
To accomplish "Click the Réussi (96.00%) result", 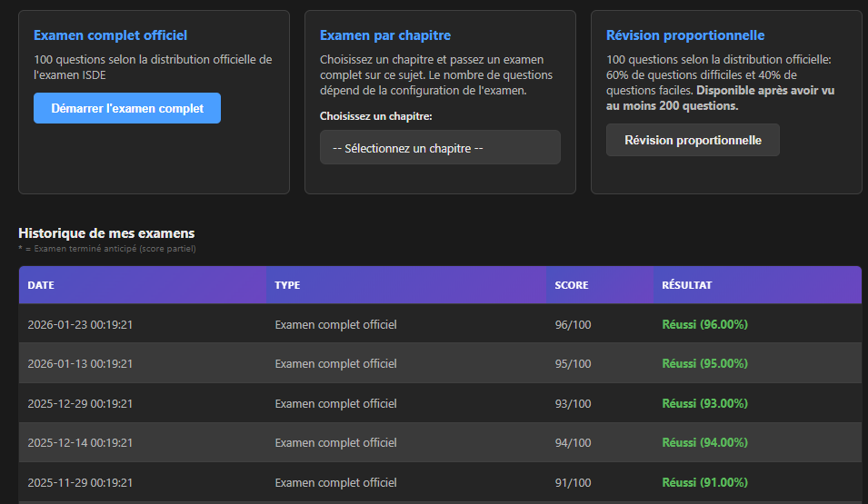I will [704, 325].
